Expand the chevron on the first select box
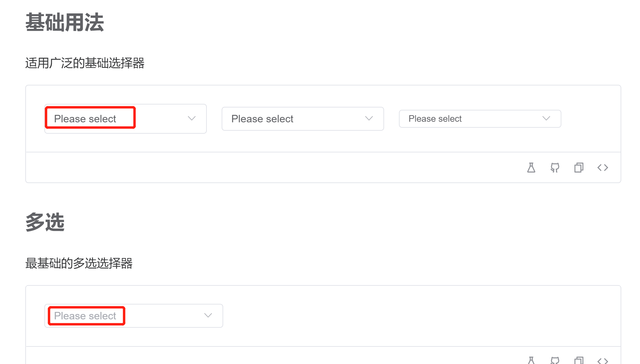 (192, 118)
